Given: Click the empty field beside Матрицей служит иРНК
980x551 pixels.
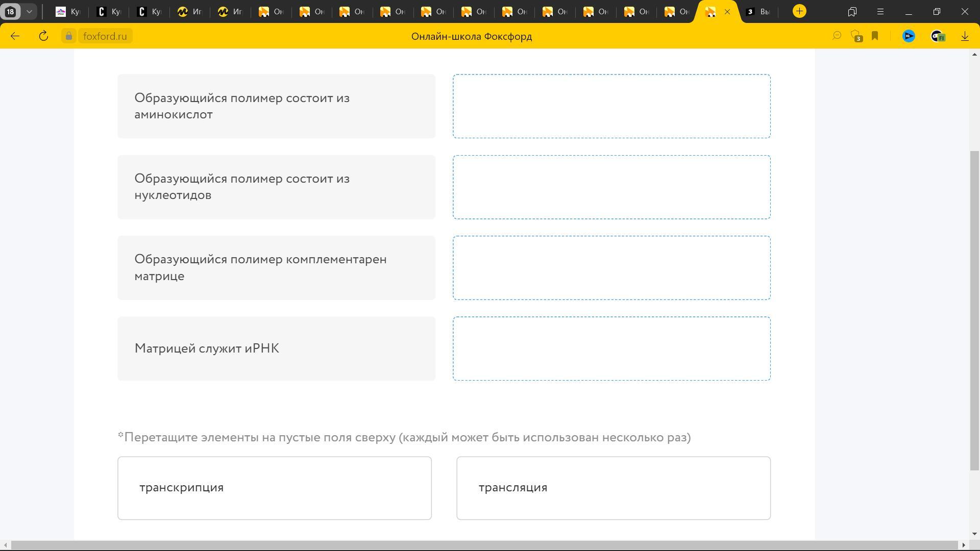Looking at the screenshot, I should (x=611, y=348).
